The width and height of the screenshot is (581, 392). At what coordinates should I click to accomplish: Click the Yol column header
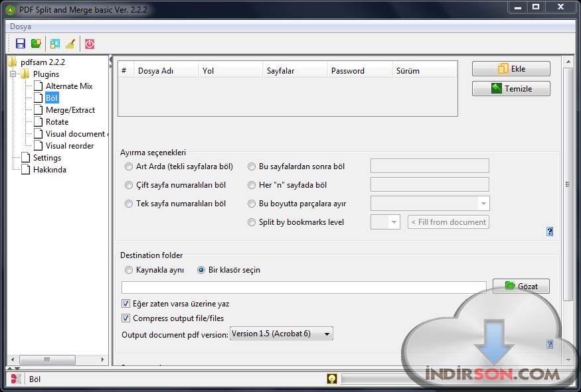tap(230, 71)
